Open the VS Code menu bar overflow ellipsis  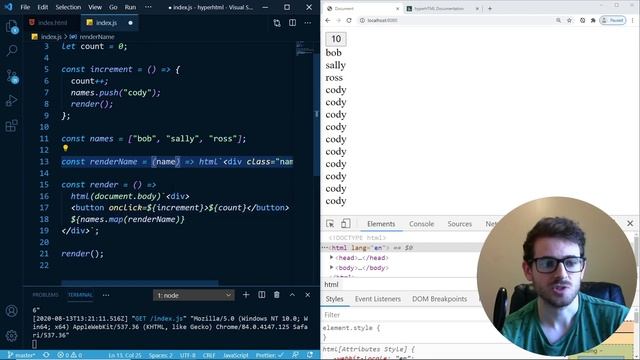[148, 7]
